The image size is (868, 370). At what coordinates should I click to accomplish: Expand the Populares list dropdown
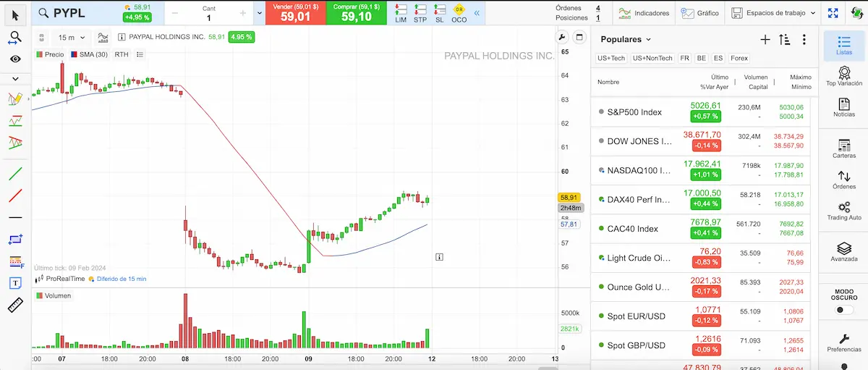[x=626, y=40]
